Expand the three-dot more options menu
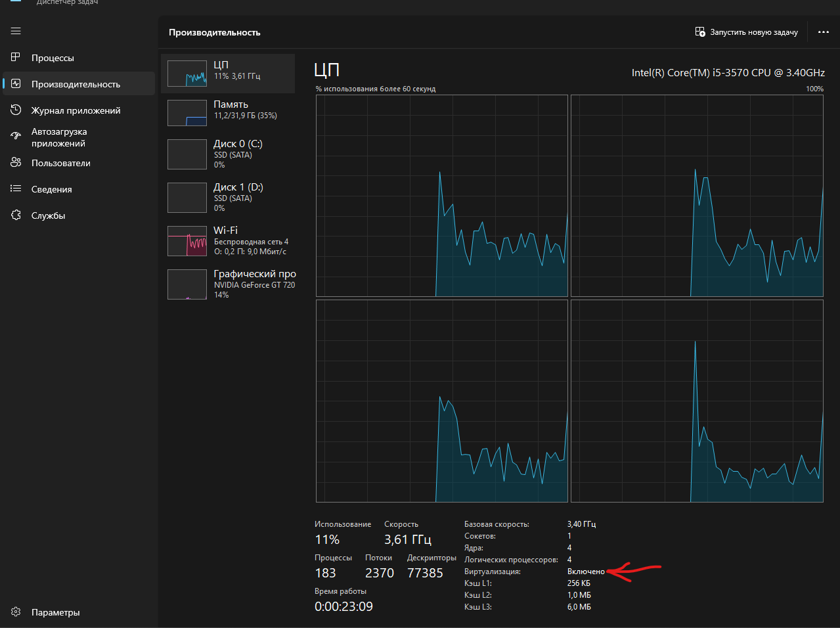 pos(823,32)
